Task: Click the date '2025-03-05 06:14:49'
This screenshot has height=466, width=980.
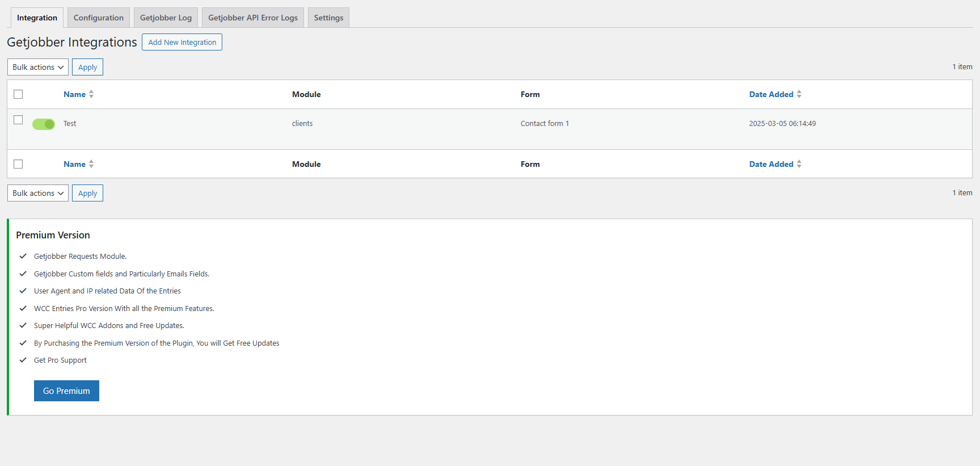Action: (783, 123)
